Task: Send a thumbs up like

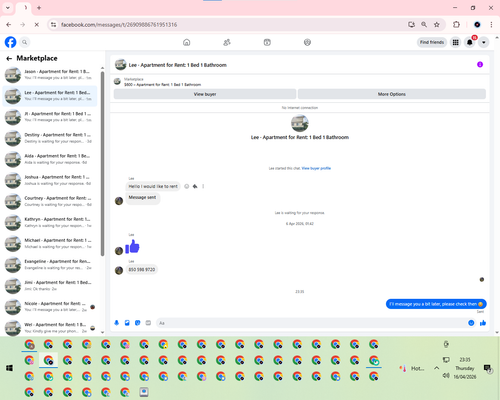Action: pos(483,323)
